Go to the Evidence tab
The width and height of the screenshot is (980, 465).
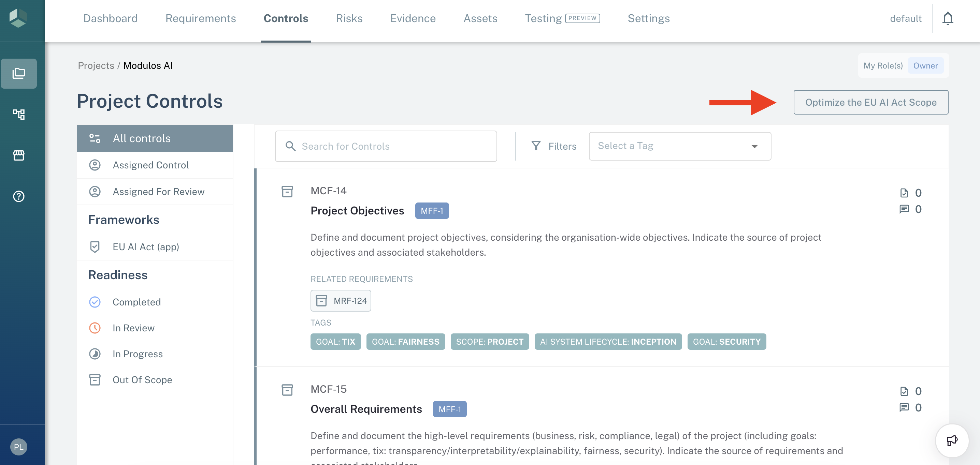(x=413, y=18)
